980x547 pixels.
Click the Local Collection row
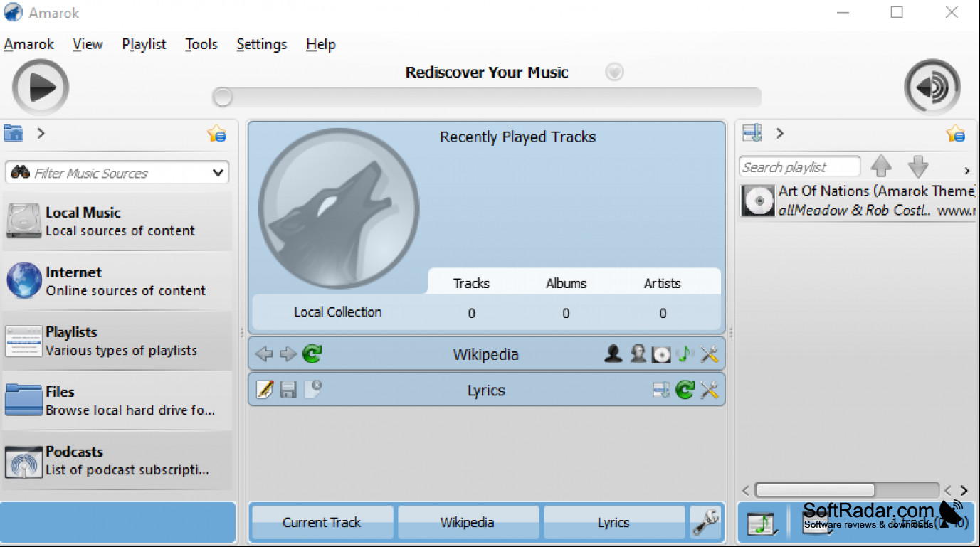click(487, 313)
